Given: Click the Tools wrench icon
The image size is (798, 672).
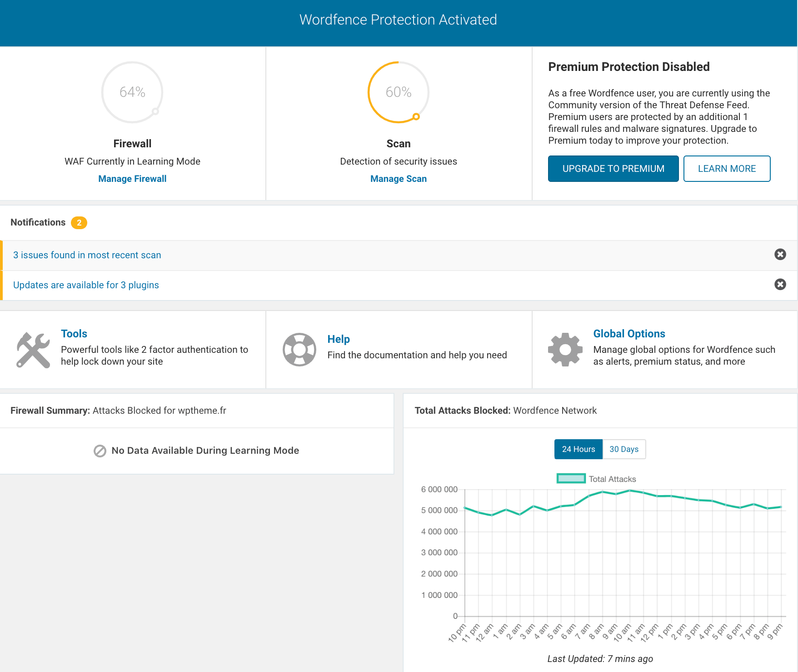Looking at the screenshot, I should point(33,350).
